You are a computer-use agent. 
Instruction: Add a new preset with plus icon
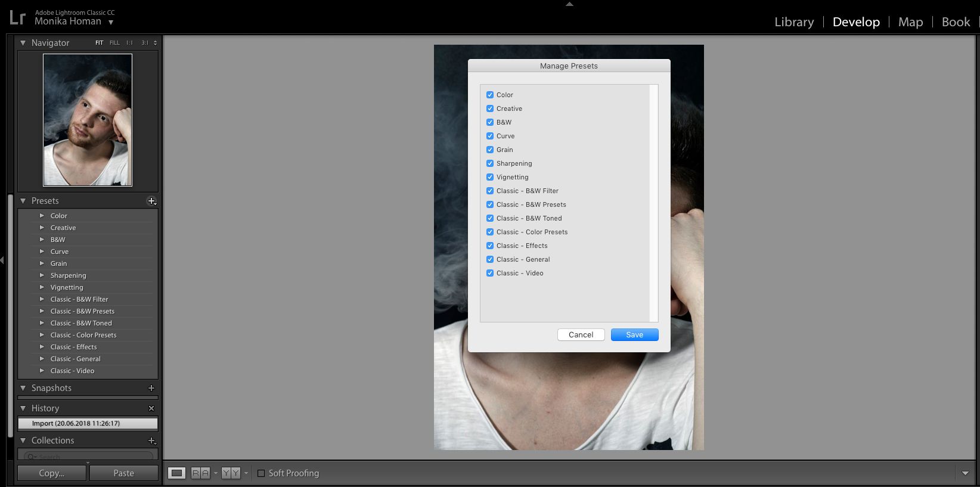tap(151, 201)
